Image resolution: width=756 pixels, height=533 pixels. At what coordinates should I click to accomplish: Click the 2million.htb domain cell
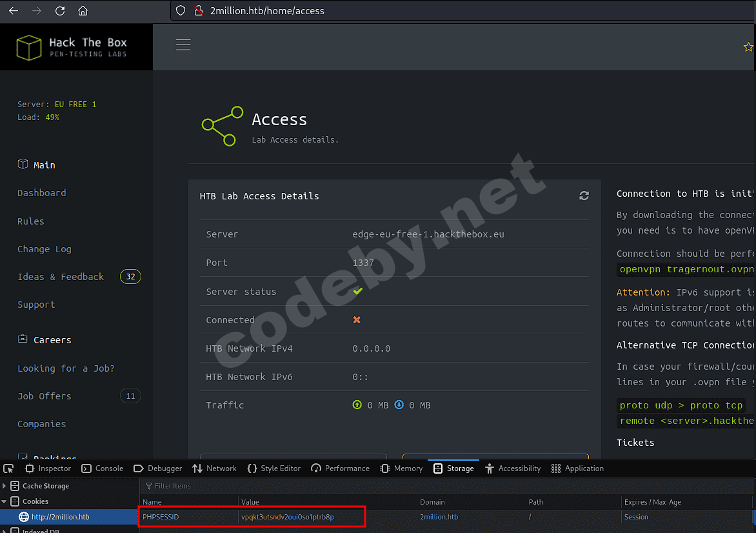click(471, 517)
